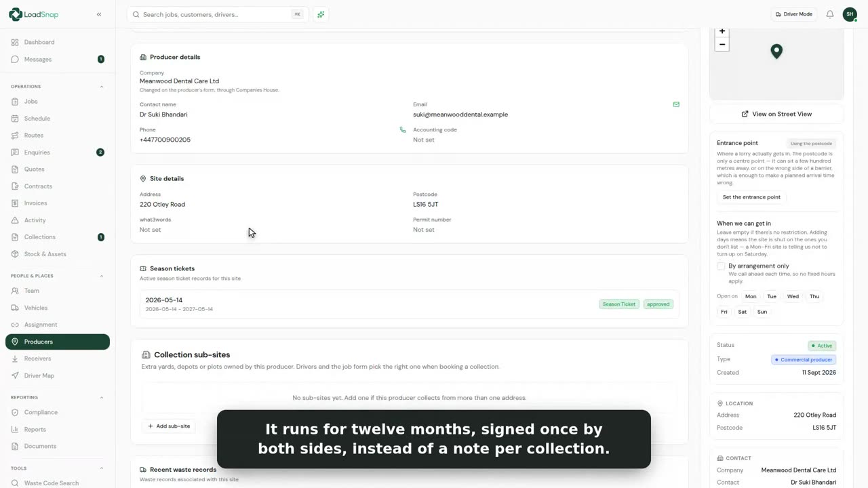The height and width of the screenshot is (488, 868).
Task: Click the email envelope icon beside Email
Action: tap(676, 104)
